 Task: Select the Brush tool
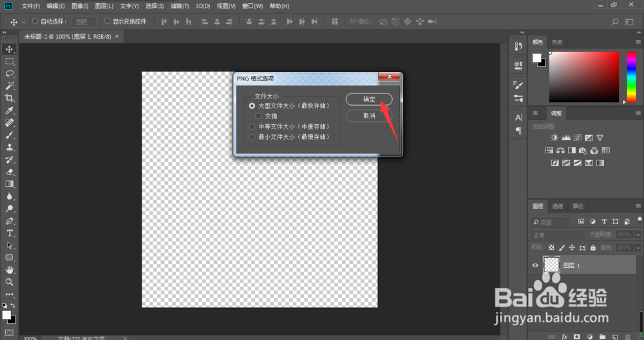9,135
